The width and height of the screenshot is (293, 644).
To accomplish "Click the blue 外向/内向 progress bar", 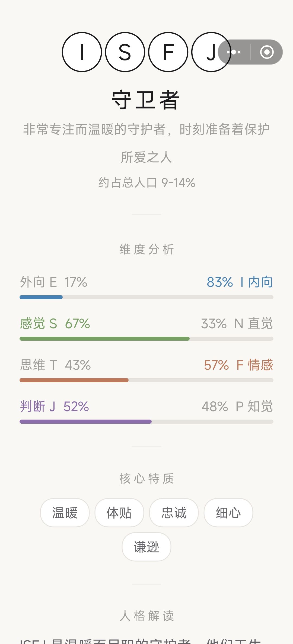I will tap(146, 297).
